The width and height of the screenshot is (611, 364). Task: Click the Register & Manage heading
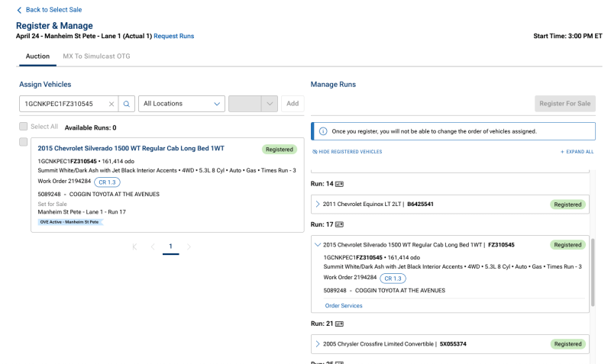point(54,26)
